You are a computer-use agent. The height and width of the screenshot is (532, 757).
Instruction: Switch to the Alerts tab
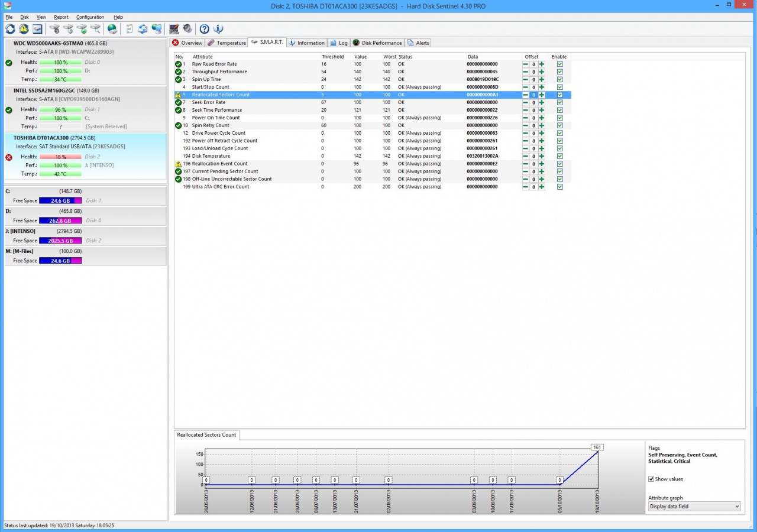tap(418, 43)
